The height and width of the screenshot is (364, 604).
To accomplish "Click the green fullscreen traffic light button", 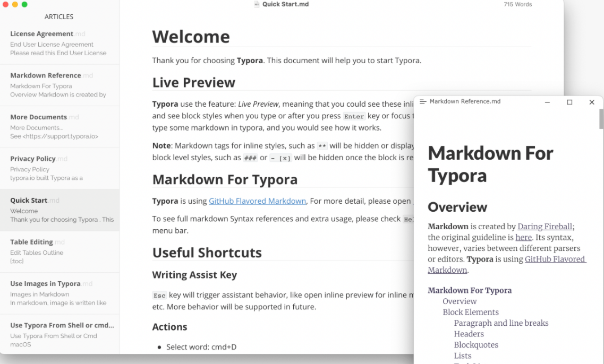I will pos(24,4).
